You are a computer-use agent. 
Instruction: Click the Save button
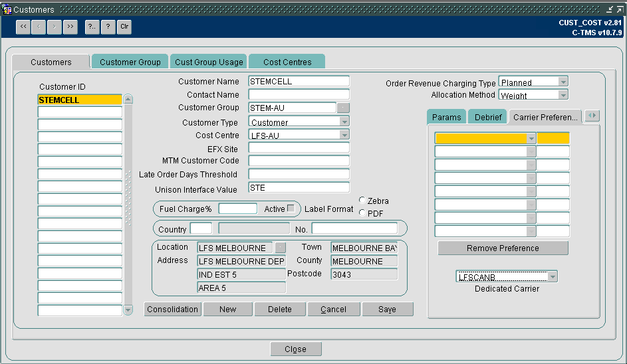pyautogui.click(x=387, y=310)
